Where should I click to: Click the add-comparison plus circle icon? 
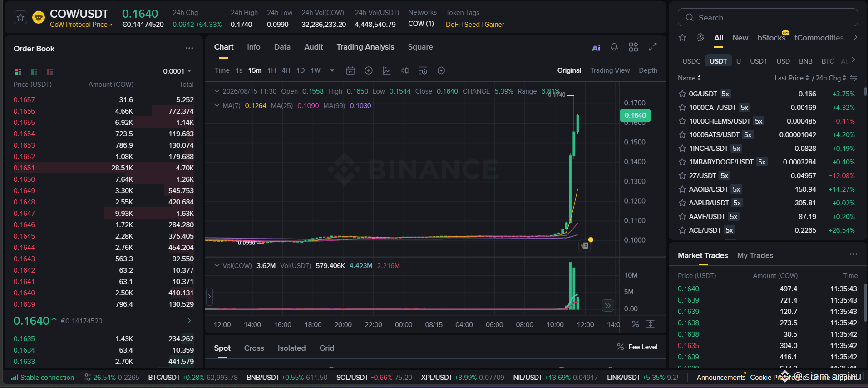point(369,70)
